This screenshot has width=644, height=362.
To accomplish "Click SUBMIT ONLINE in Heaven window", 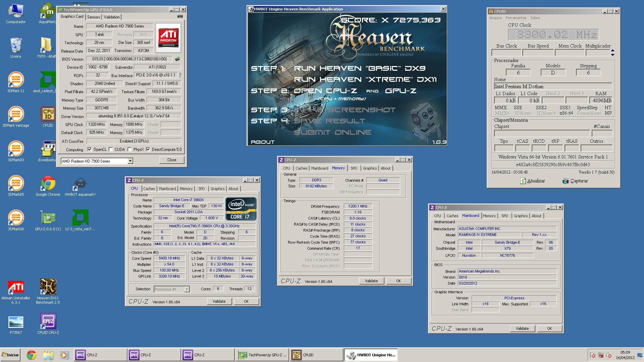I will click(332, 132).
